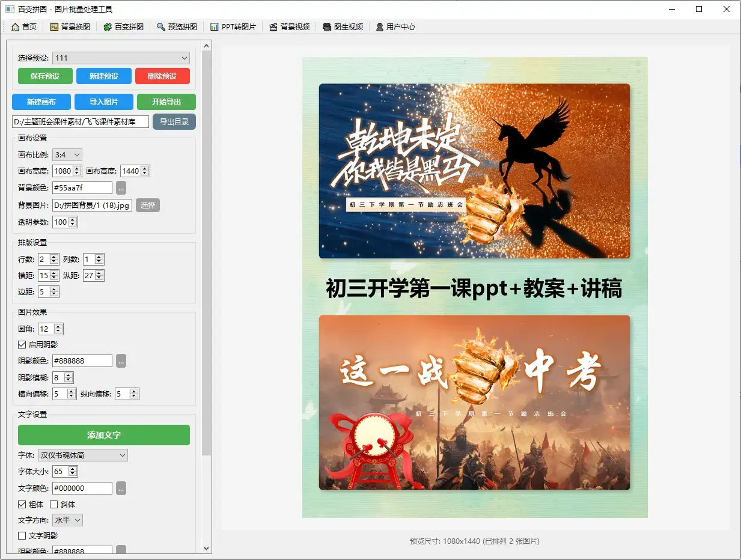Open the 画布比例 3:4 dropdown
This screenshot has height=560, width=741.
tap(67, 155)
